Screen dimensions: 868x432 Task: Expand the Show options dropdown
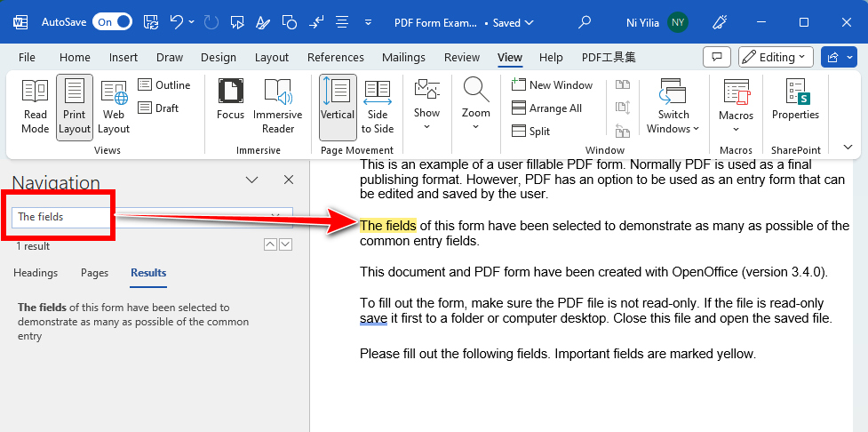[426, 113]
